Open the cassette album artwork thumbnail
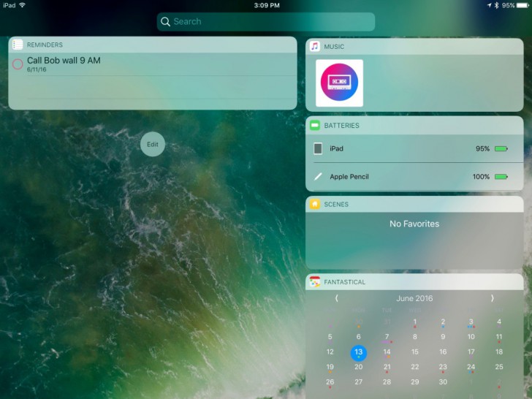The width and height of the screenshot is (532, 399). pos(339,83)
